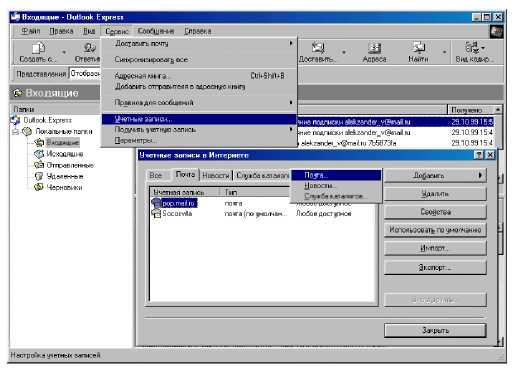Image resolution: width=522 pixels, height=377 pixels.
Task: Open the dropdown arrow next to Создать
Action: pyautogui.click(x=64, y=52)
